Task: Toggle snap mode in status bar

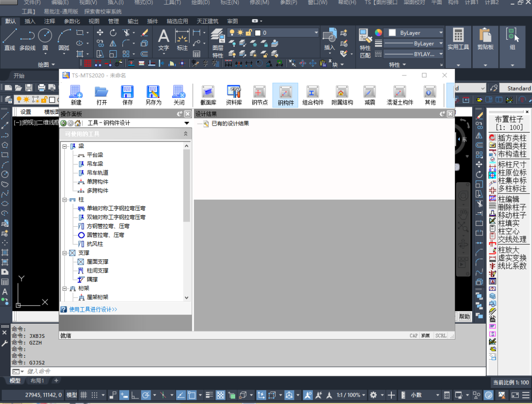Action: tap(95, 395)
